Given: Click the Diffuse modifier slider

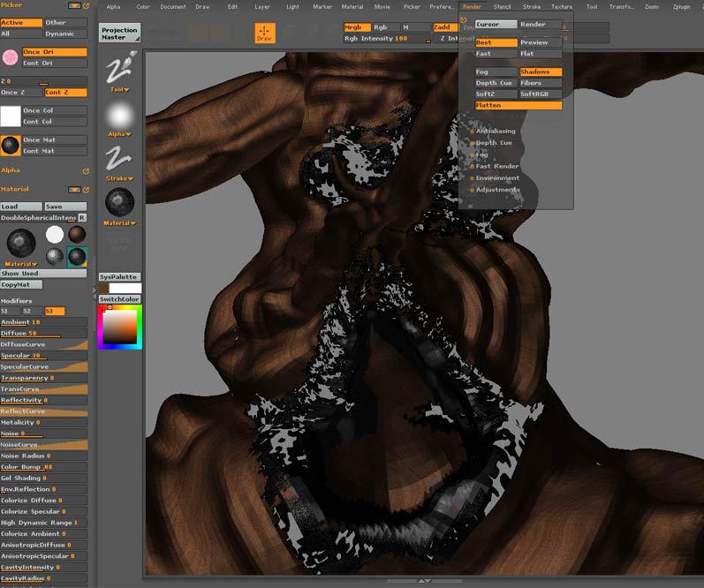Looking at the screenshot, I should coord(44,334).
